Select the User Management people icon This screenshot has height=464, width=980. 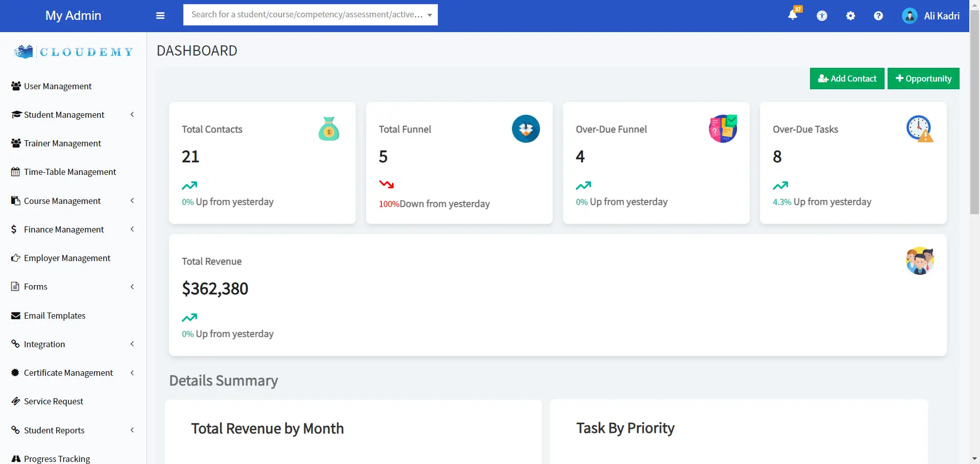point(15,85)
